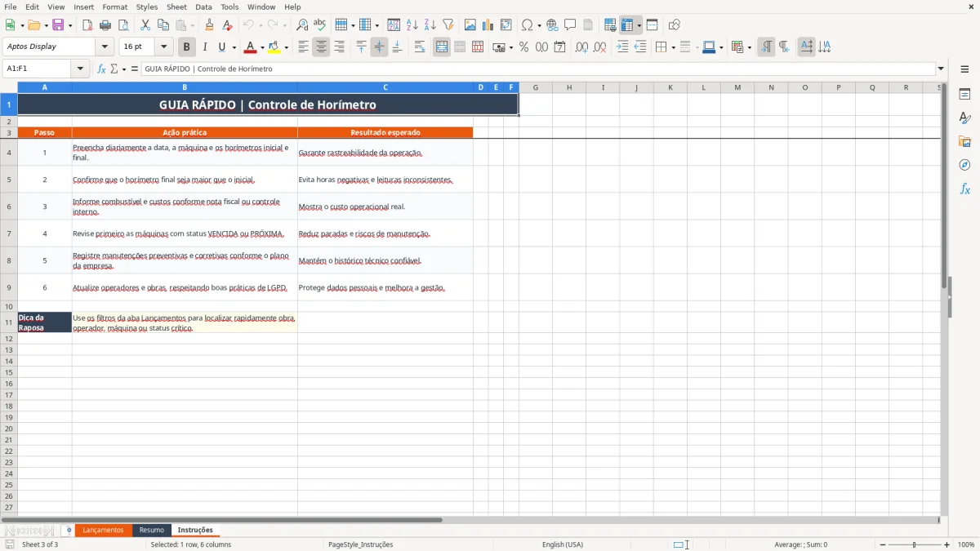Open the Function Wizard
Viewport: 980px width, 551px height.
pyautogui.click(x=101, y=69)
